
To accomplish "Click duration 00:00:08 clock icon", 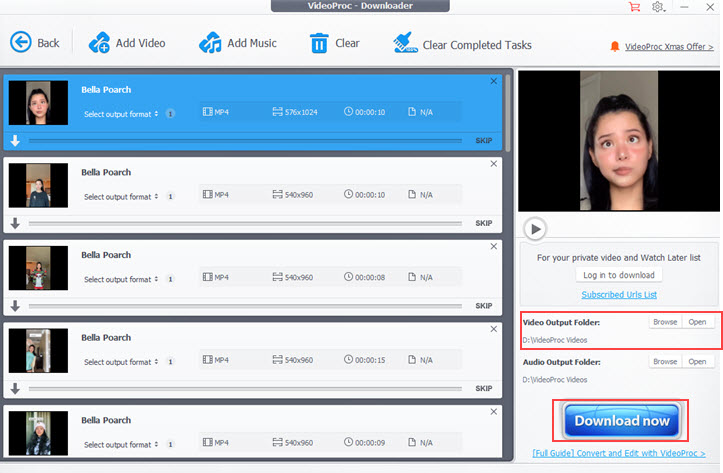I will [349, 277].
